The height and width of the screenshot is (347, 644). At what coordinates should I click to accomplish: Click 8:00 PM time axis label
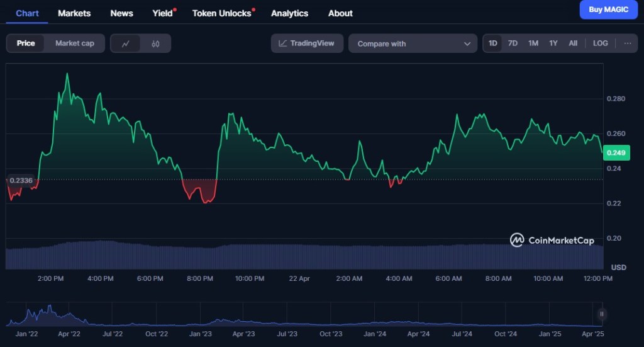point(199,279)
